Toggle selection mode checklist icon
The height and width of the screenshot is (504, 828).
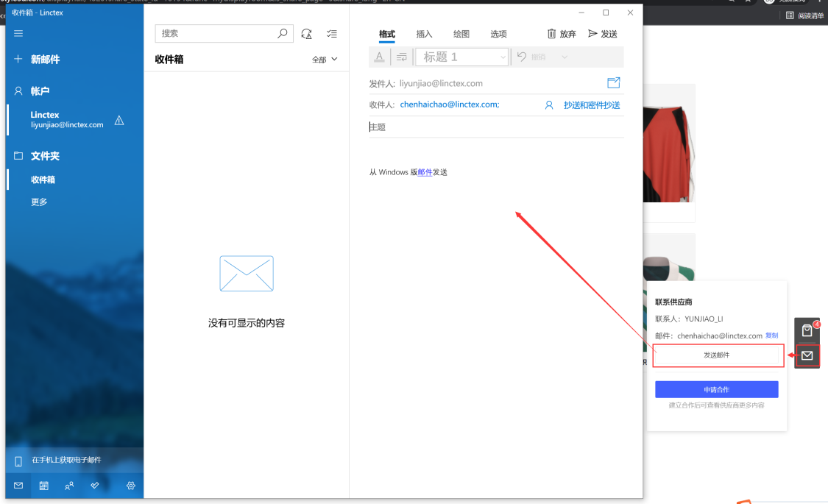coord(332,34)
